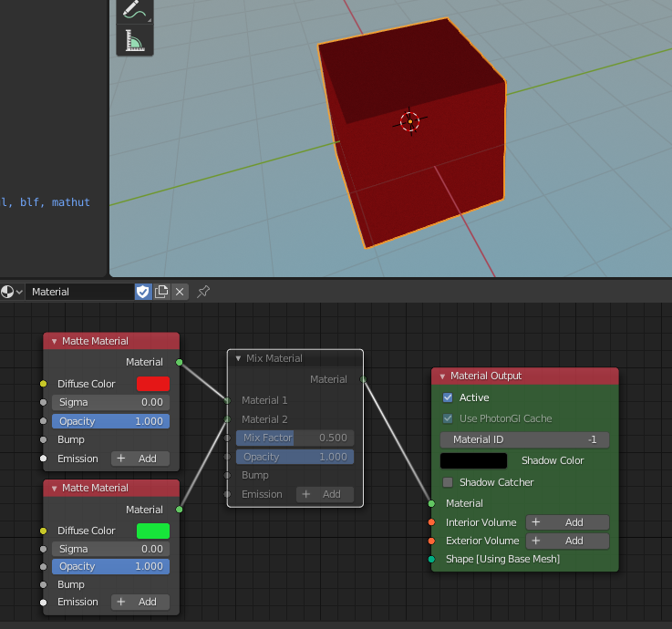
Task: Open the material browse sphere icon
Action: tap(8, 292)
